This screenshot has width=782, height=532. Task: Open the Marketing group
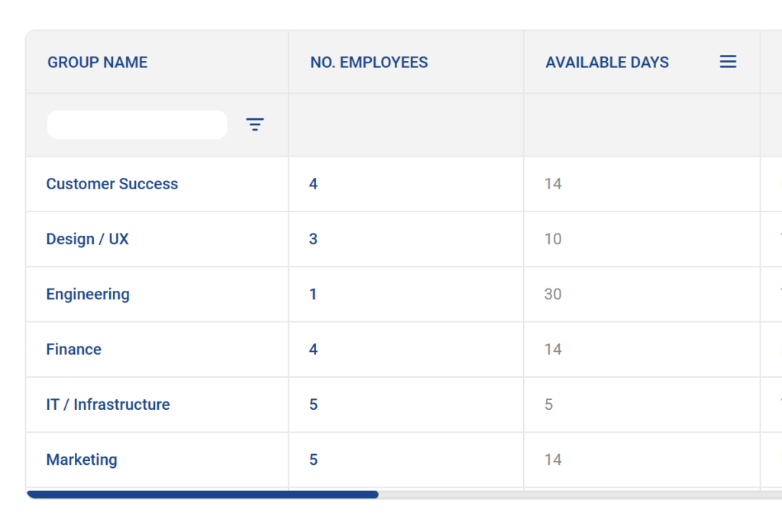click(81, 459)
